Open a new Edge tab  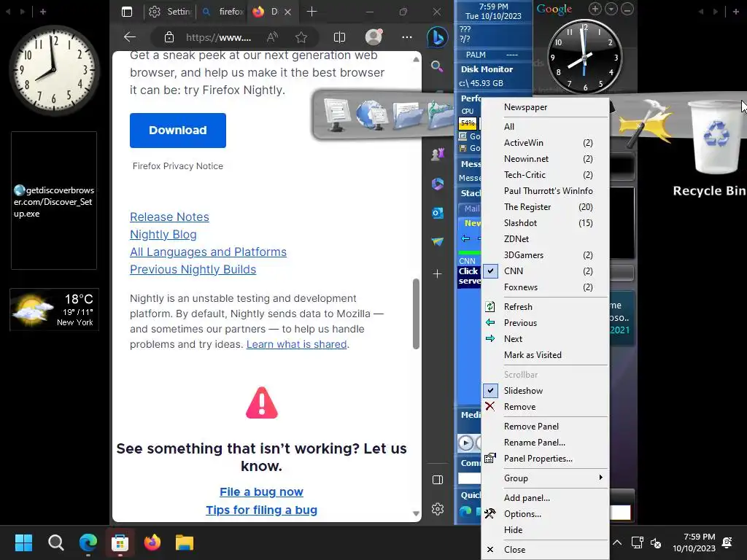click(311, 12)
